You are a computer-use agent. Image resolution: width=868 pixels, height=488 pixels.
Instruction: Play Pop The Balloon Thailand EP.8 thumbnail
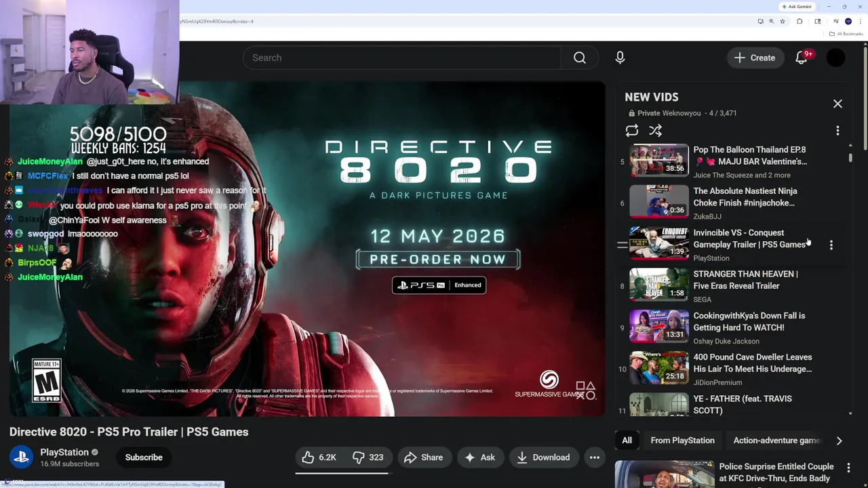[659, 161]
